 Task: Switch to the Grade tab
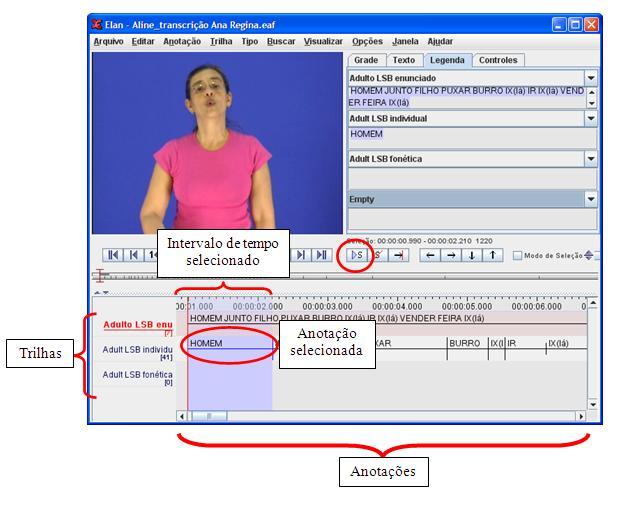366,60
